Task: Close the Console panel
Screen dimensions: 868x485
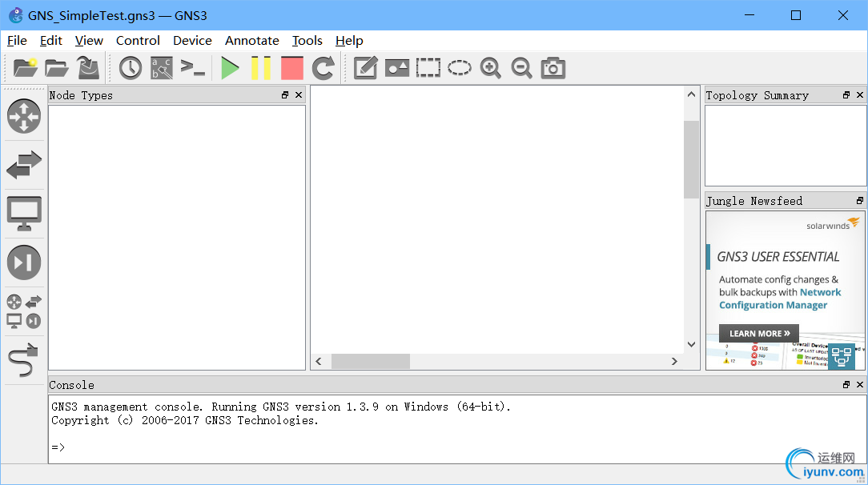Action: tap(860, 384)
